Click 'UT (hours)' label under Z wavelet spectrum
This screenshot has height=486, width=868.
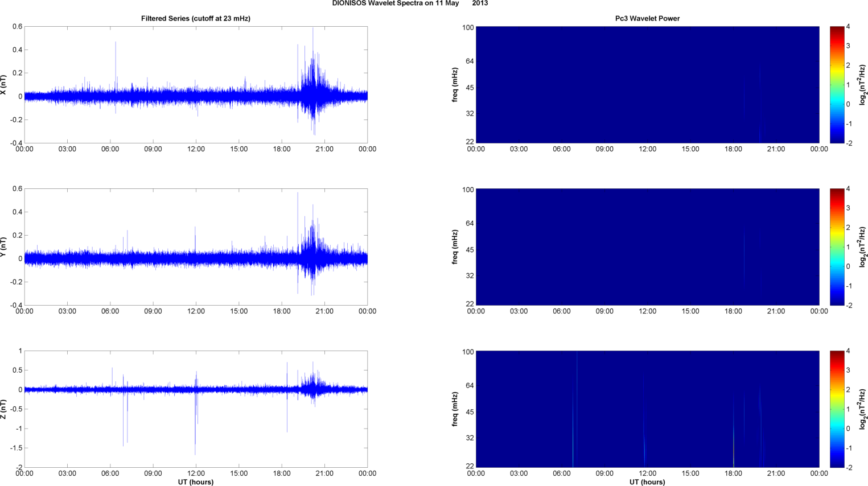click(x=647, y=482)
